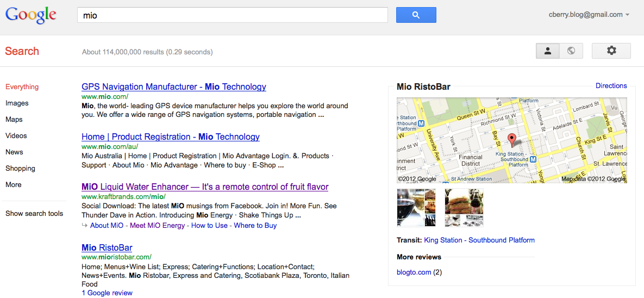Open GPS Navigation Manufacturer Mio Technology result
Image resolution: width=644 pixels, height=298 pixels.
point(173,86)
